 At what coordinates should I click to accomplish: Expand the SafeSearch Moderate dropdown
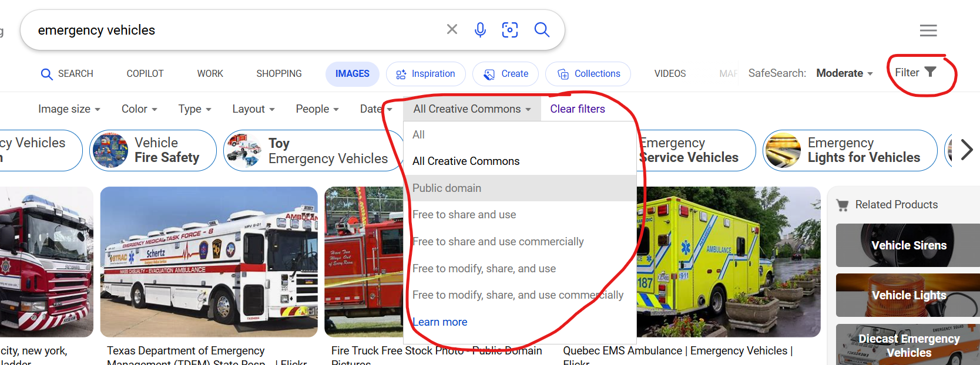coord(844,73)
